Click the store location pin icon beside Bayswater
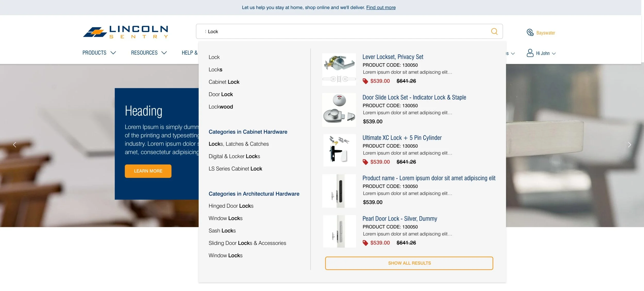 (x=530, y=32)
